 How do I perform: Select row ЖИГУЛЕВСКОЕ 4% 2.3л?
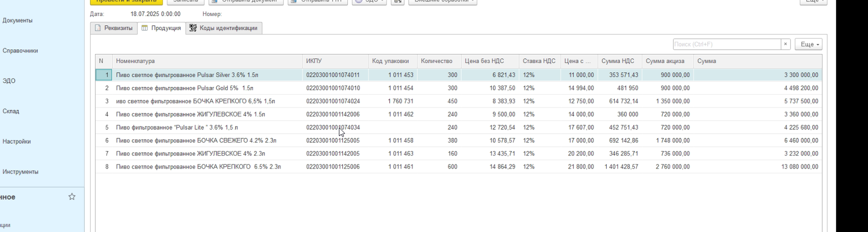(x=459, y=153)
